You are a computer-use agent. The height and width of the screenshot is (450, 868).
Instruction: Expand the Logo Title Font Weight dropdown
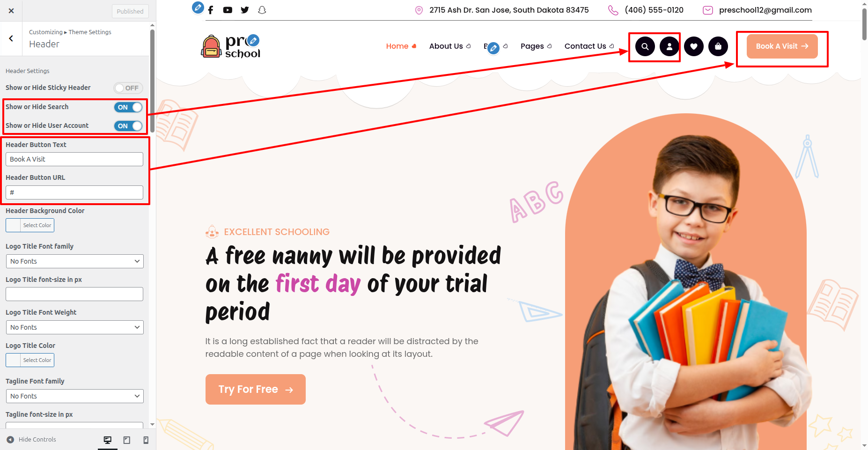coord(74,327)
